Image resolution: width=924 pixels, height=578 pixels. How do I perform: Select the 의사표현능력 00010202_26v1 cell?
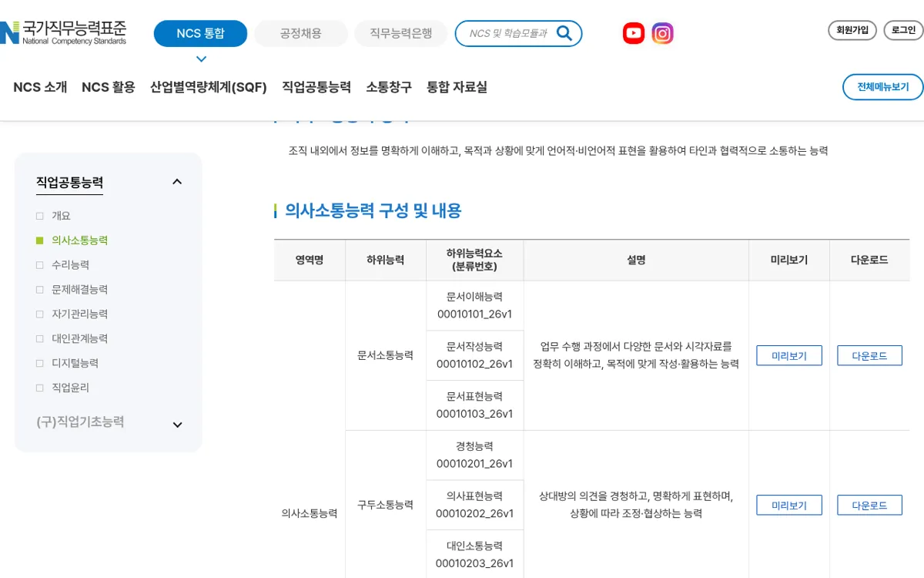point(475,505)
